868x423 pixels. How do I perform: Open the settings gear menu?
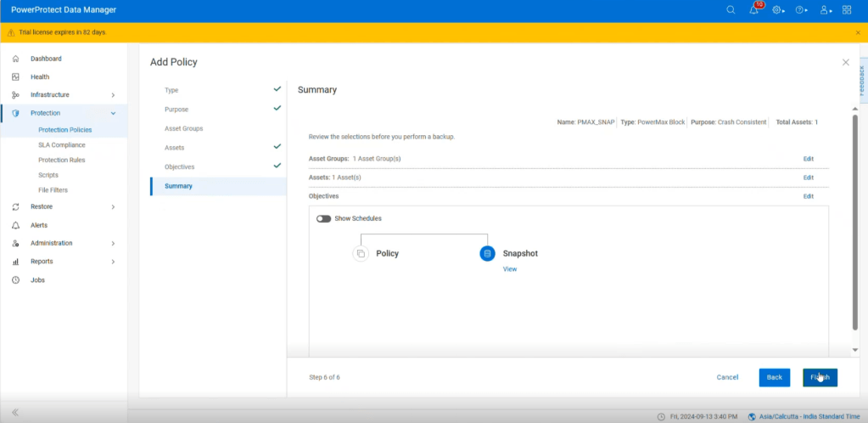pos(777,10)
